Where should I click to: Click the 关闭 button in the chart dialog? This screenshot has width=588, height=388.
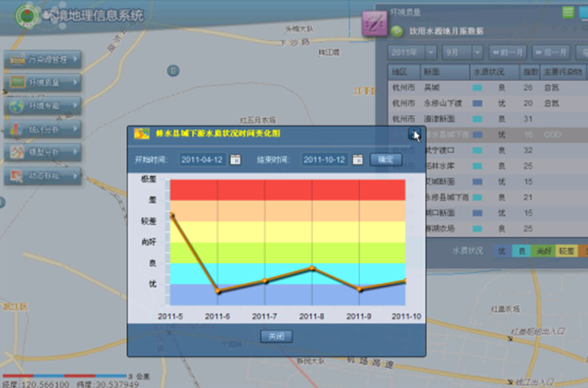coord(276,336)
